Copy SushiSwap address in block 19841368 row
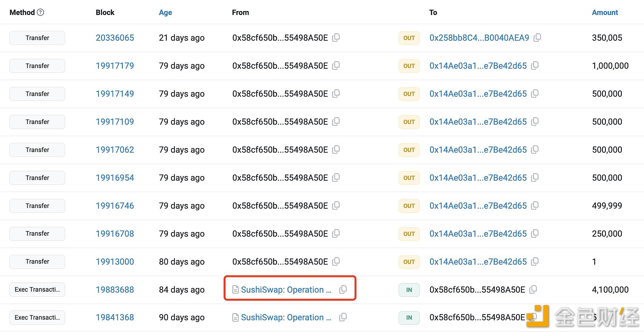Viewport: 644px width, 332px height. (x=343, y=317)
